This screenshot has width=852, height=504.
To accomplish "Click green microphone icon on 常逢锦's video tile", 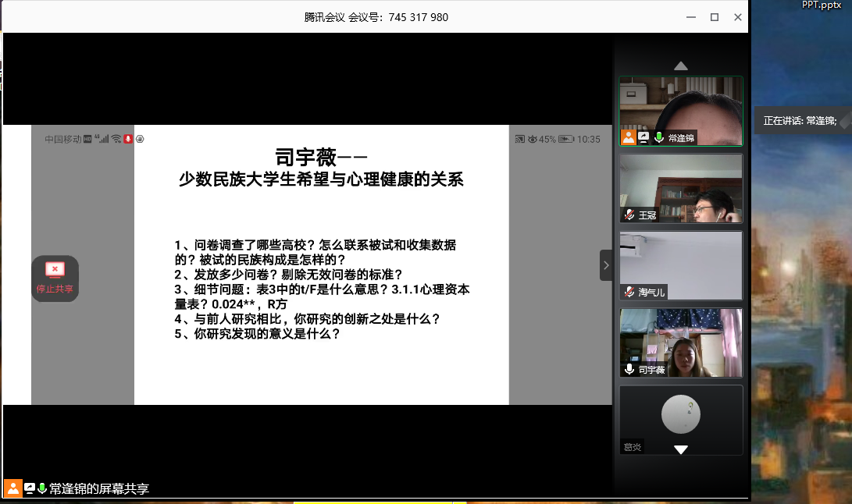I will pos(659,137).
